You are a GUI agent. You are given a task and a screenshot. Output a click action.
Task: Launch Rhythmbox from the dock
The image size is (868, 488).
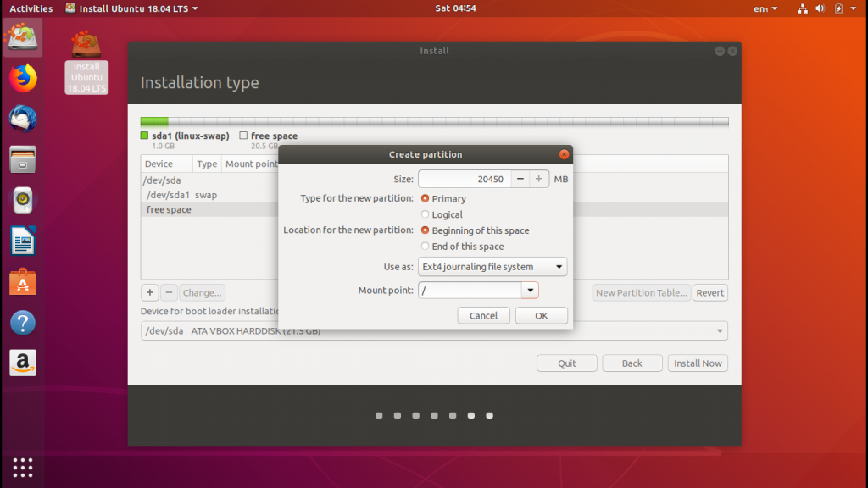click(x=23, y=200)
